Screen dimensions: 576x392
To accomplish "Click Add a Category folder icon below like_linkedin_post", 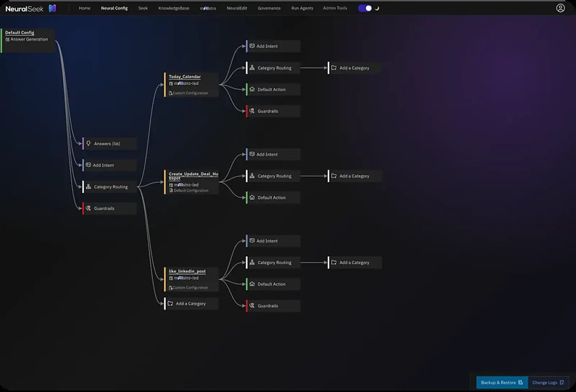I will point(170,304).
